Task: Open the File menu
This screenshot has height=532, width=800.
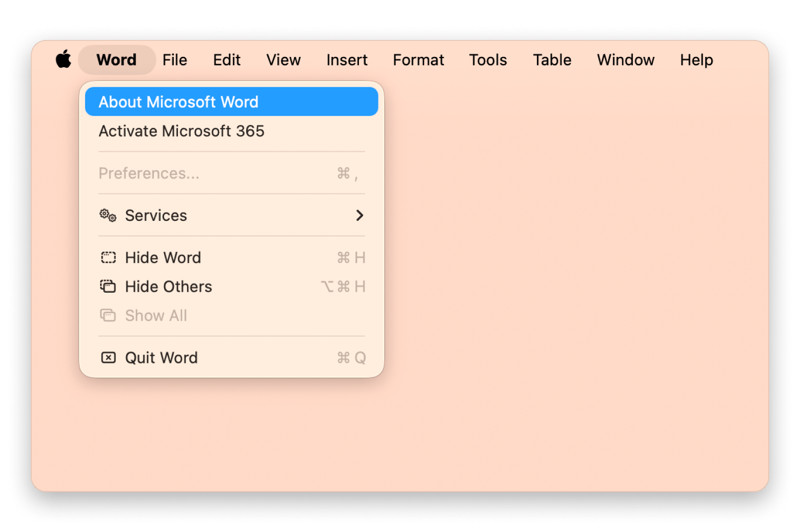Action: (x=175, y=60)
